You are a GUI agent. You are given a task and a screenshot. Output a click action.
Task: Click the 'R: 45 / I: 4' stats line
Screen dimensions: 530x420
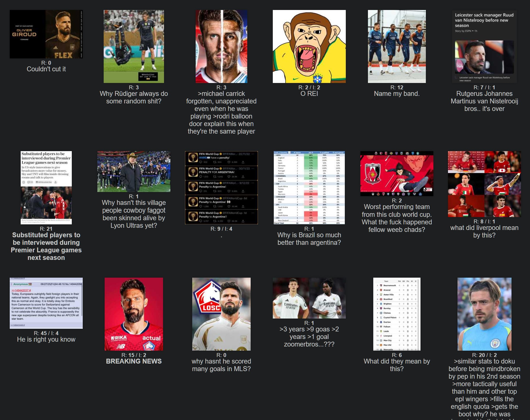pos(46,333)
